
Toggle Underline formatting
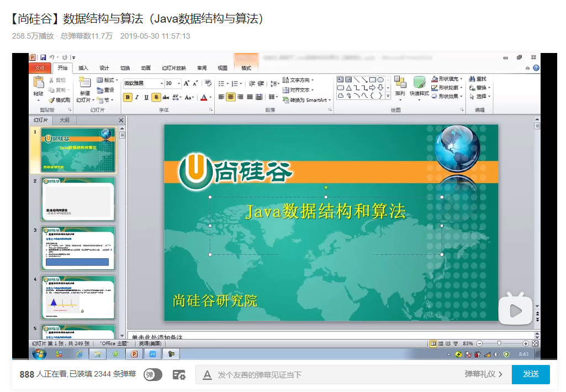[x=146, y=97]
